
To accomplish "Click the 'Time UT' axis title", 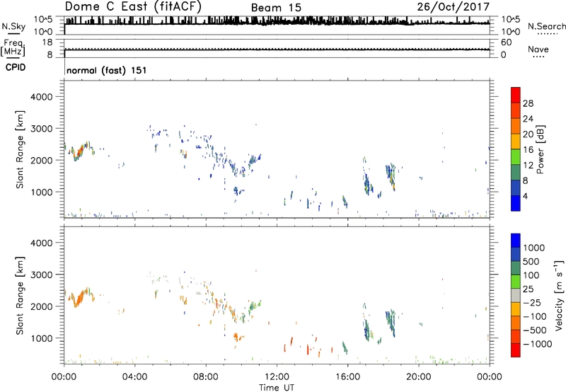I will 277,388.
